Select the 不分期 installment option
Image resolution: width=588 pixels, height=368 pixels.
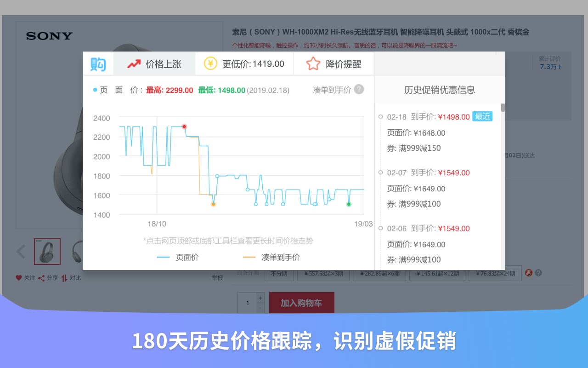coord(279,273)
